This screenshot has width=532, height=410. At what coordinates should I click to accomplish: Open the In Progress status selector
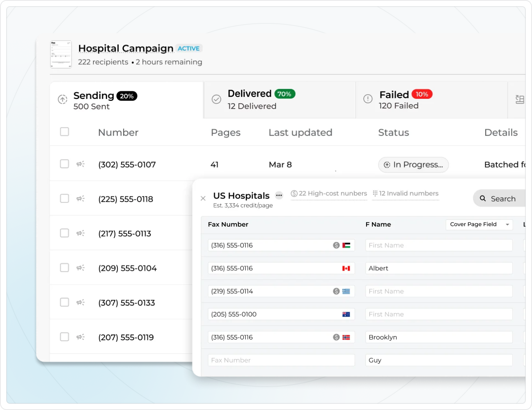[413, 165]
